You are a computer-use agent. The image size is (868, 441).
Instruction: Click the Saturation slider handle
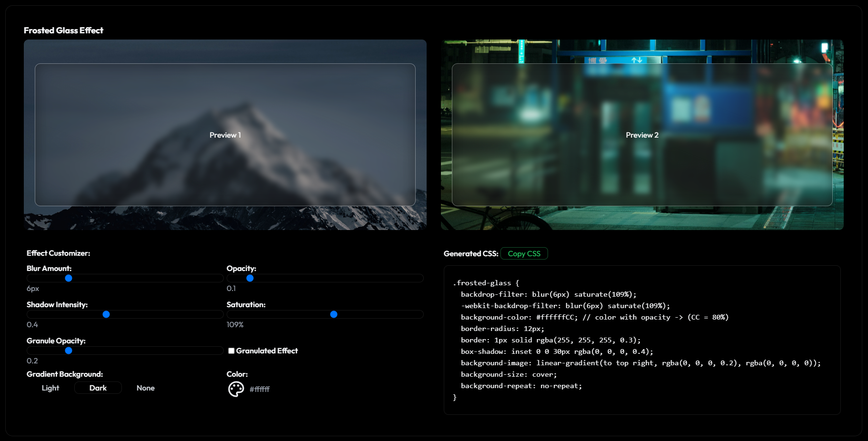click(335, 314)
